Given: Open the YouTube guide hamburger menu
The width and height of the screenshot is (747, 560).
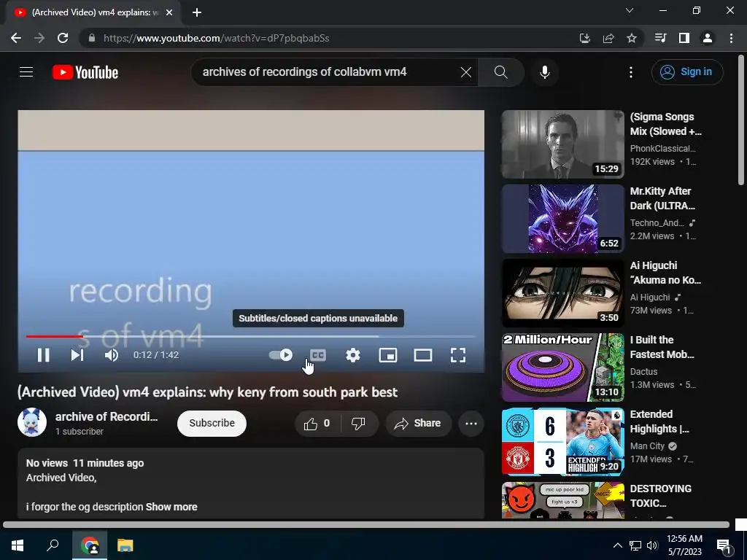Looking at the screenshot, I should tap(26, 72).
